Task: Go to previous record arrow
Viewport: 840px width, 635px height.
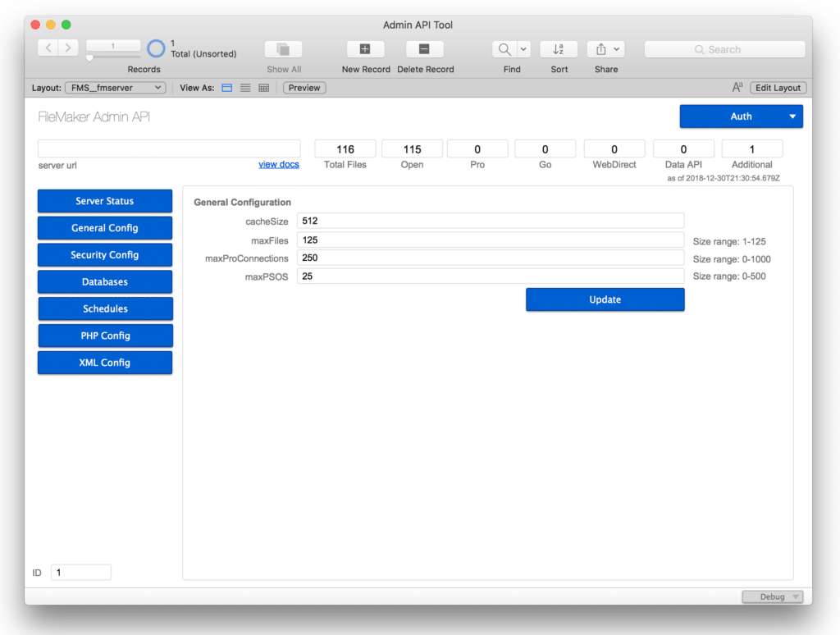Action: tap(48, 48)
